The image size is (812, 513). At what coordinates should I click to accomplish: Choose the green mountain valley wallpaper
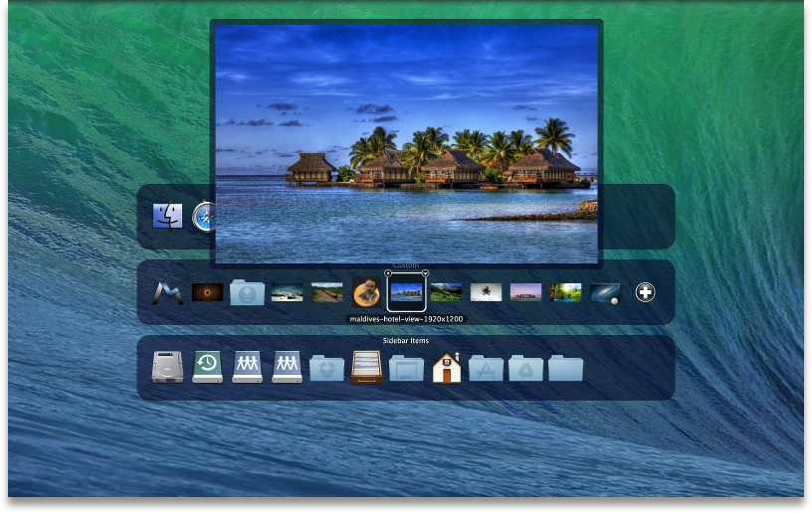pyautogui.click(x=447, y=292)
